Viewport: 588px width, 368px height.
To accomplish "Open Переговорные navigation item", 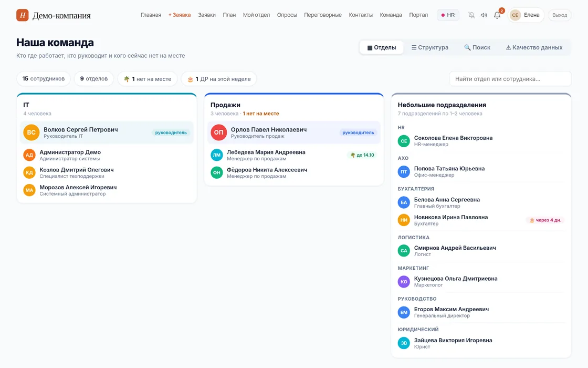I will [x=323, y=15].
